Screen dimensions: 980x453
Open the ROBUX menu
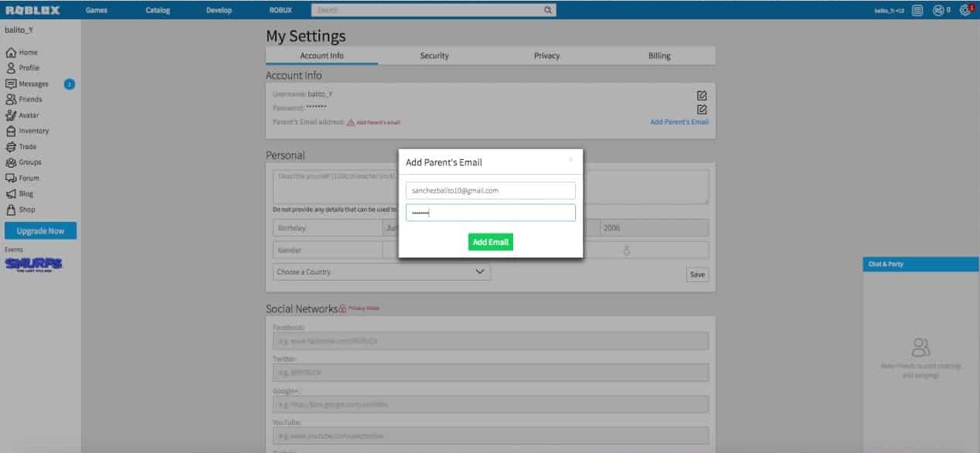pos(280,10)
